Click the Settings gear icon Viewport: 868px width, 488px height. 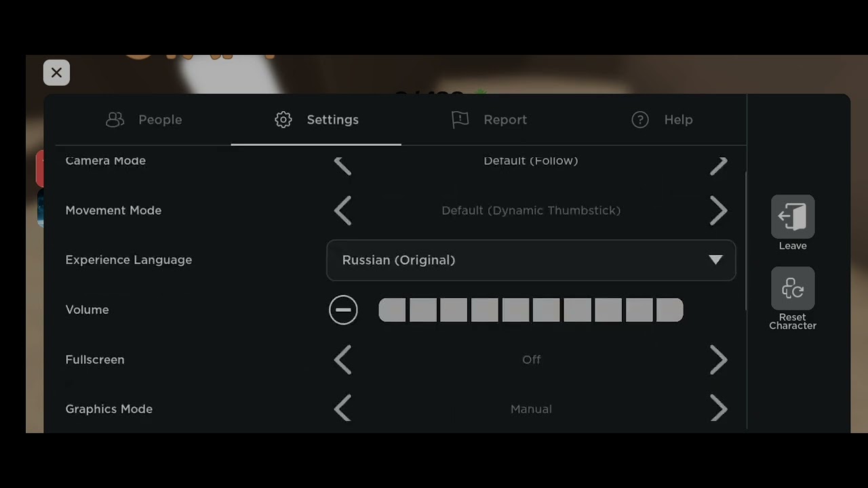pos(283,120)
